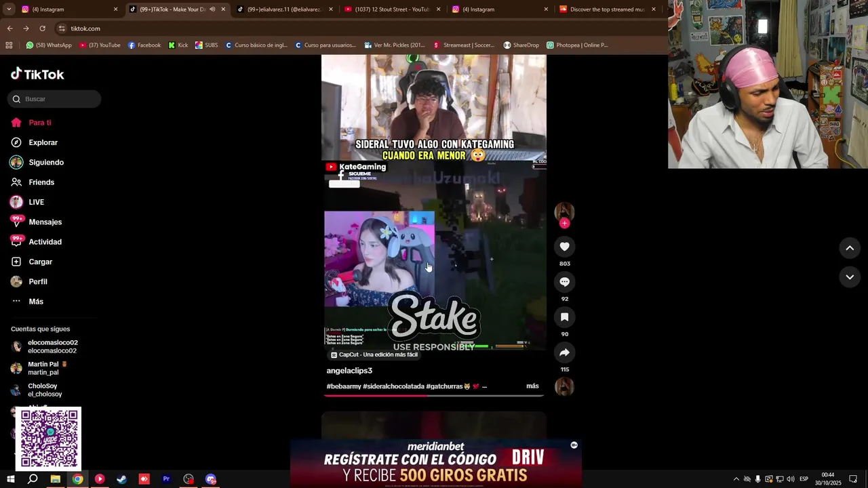Open the site info icon beside URL
The height and width of the screenshot is (488, 868).
tap(62, 28)
